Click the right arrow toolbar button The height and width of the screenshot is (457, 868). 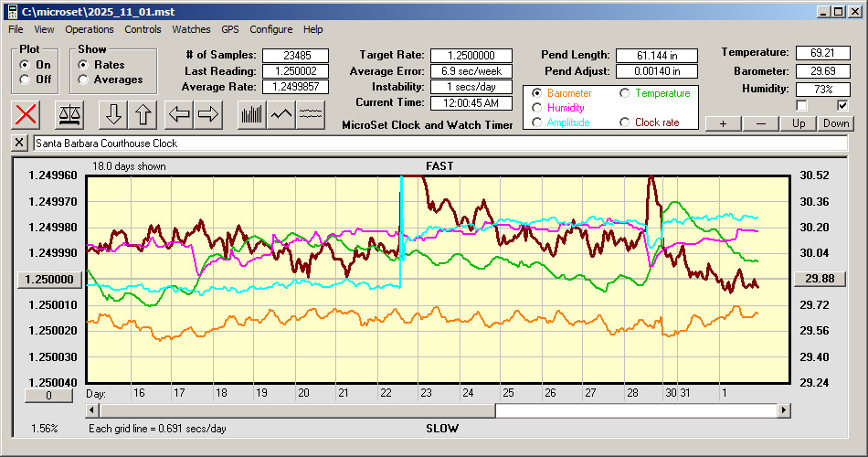(208, 115)
